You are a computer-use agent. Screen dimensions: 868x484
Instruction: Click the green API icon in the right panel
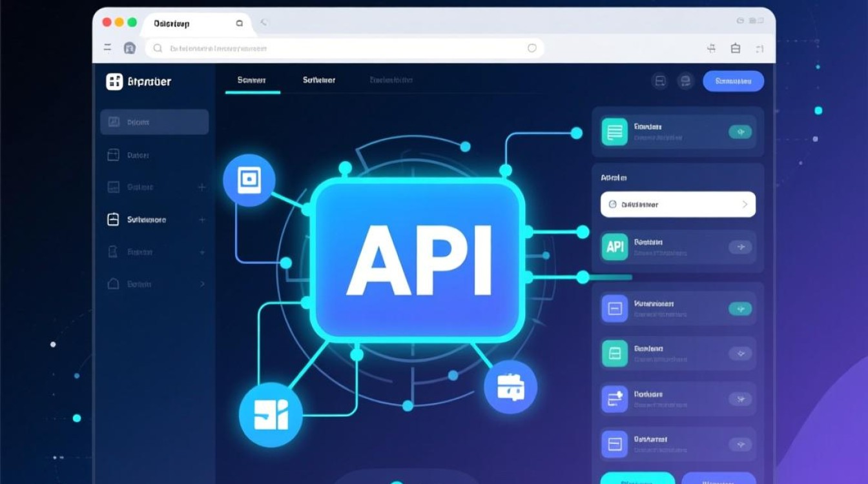614,247
